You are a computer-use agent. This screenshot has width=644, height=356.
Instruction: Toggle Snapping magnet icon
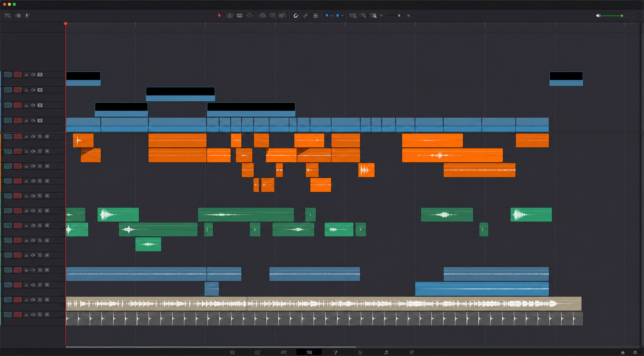point(296,16)
